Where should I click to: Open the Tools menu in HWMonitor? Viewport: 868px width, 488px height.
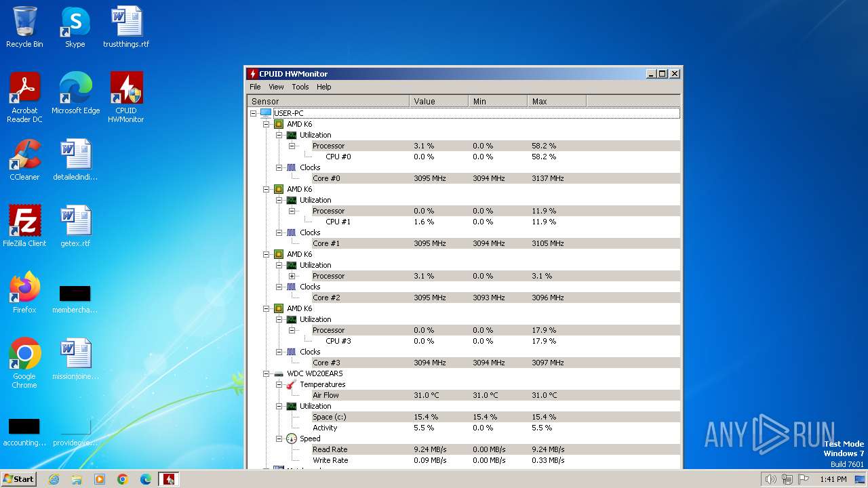[x=300, y=87]
